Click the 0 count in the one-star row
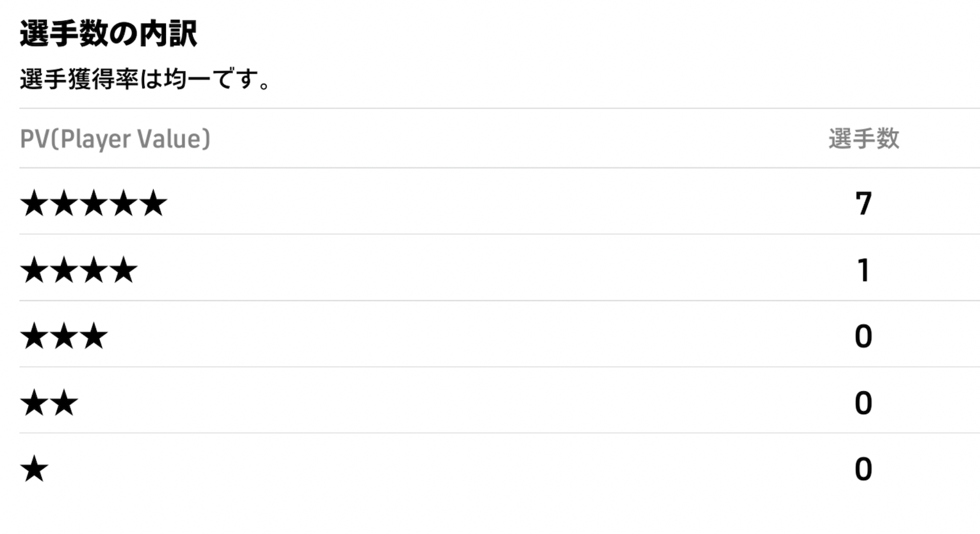Screen dimensions: 980x534 coord(863,469)
